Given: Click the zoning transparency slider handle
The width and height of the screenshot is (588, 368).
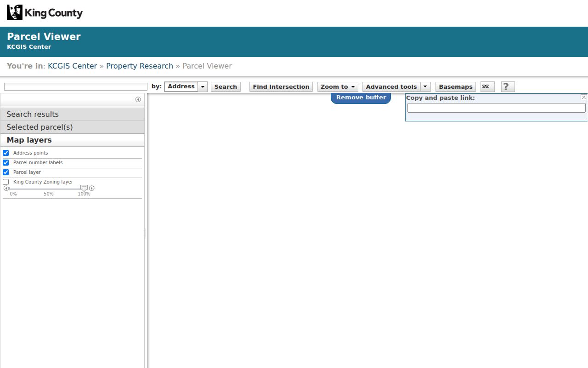Looking at the screenshot, I should click(84, 188).
